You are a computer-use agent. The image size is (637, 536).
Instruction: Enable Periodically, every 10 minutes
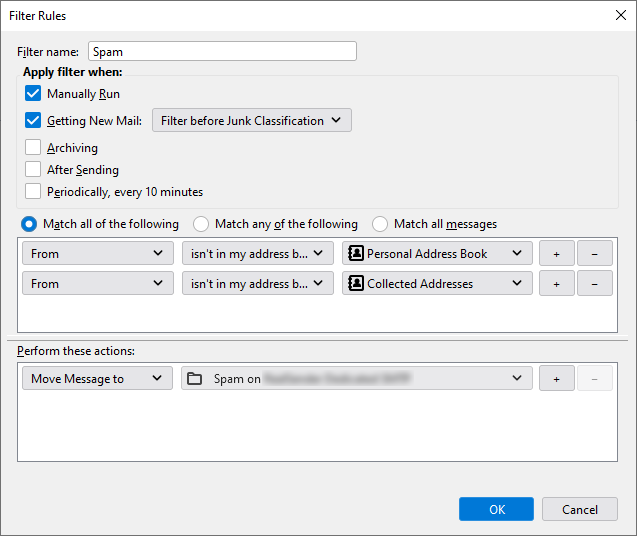click(34, 192)
